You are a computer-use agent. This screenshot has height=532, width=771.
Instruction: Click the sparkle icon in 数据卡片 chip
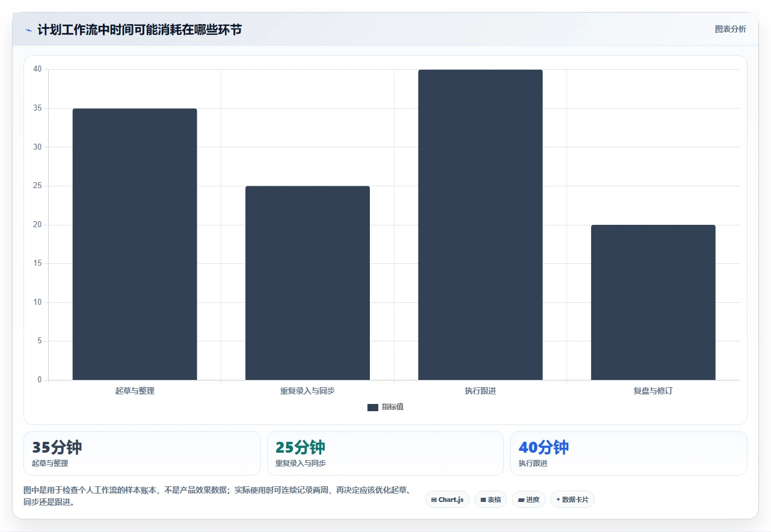[x=558, y=500]
